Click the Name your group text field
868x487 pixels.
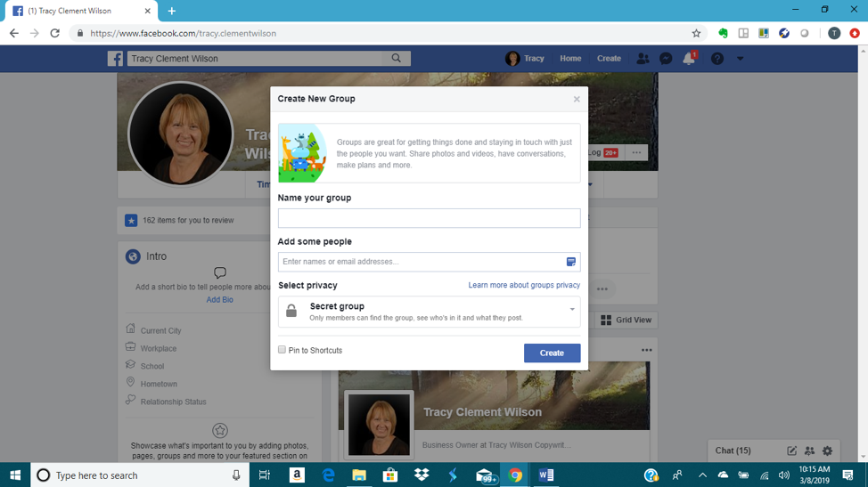click(x=429, y=218)
